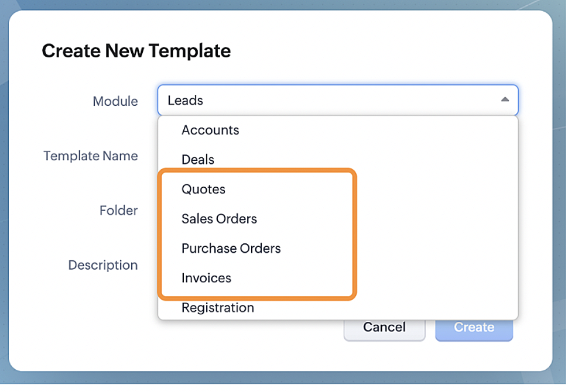The image size is (568, 392).
Task: Click the Folder label
Action: click(118, 211)
